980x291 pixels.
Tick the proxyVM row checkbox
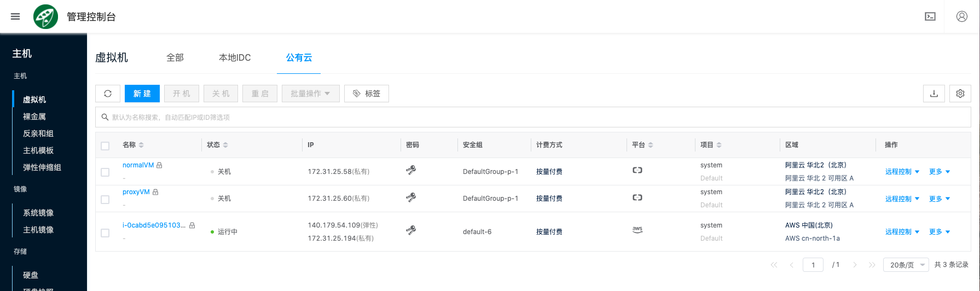tap(105, 200)
